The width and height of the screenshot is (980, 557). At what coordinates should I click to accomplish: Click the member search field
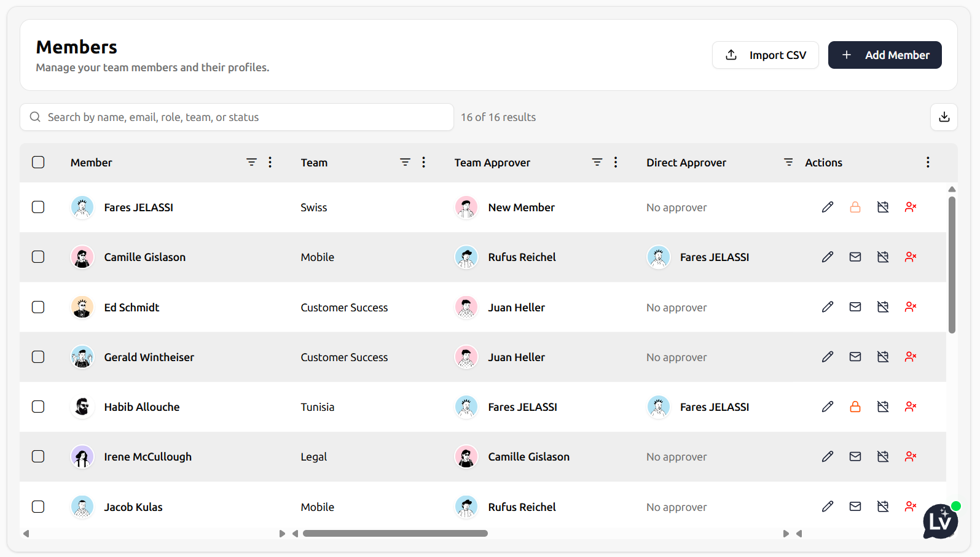[x=237, y=117]
